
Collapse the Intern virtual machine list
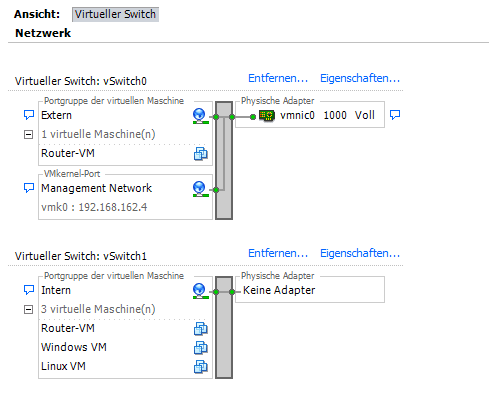[x=29, y=310]
